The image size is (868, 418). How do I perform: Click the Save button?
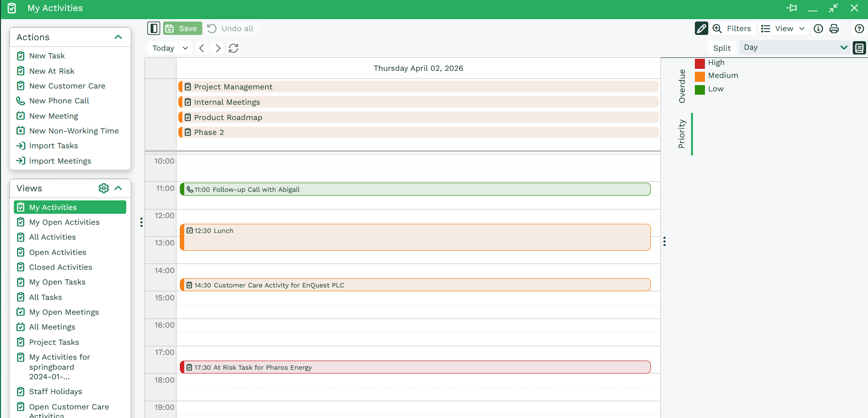pos(182,29)
